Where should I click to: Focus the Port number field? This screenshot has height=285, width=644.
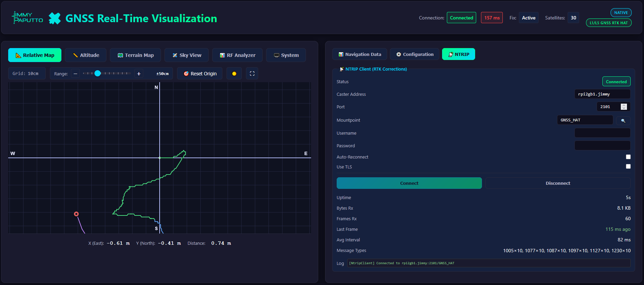tap(614, 107)
